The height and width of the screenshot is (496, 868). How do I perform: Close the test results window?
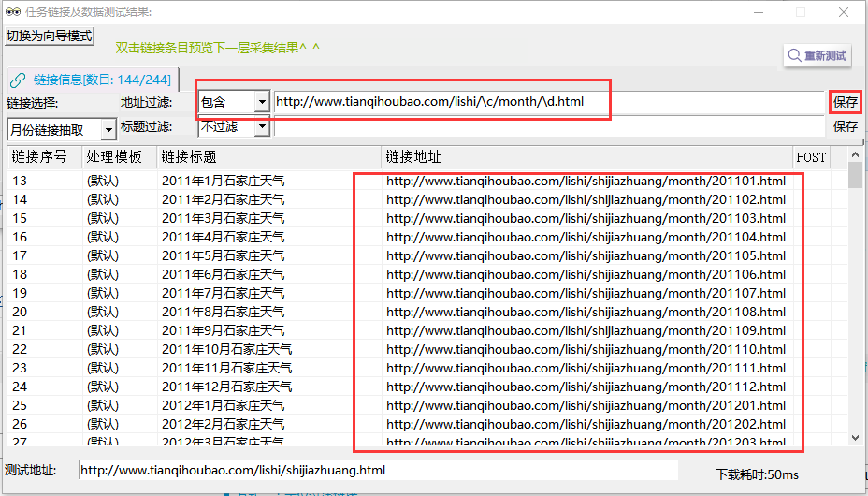(x=844, y=12)
